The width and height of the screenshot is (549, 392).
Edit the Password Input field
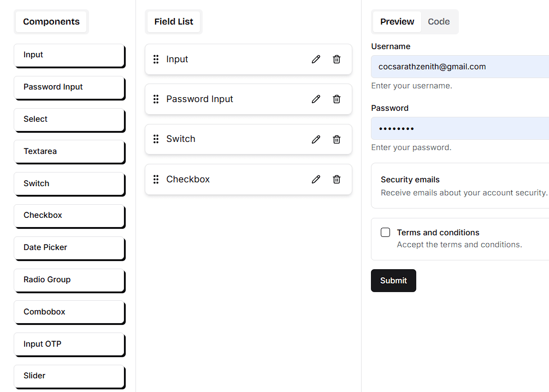pos(316,99)
